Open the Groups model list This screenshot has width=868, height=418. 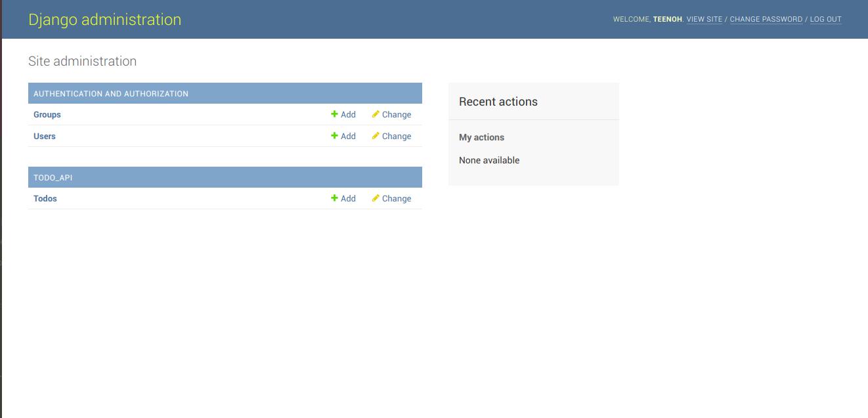(x=47, y=114)
